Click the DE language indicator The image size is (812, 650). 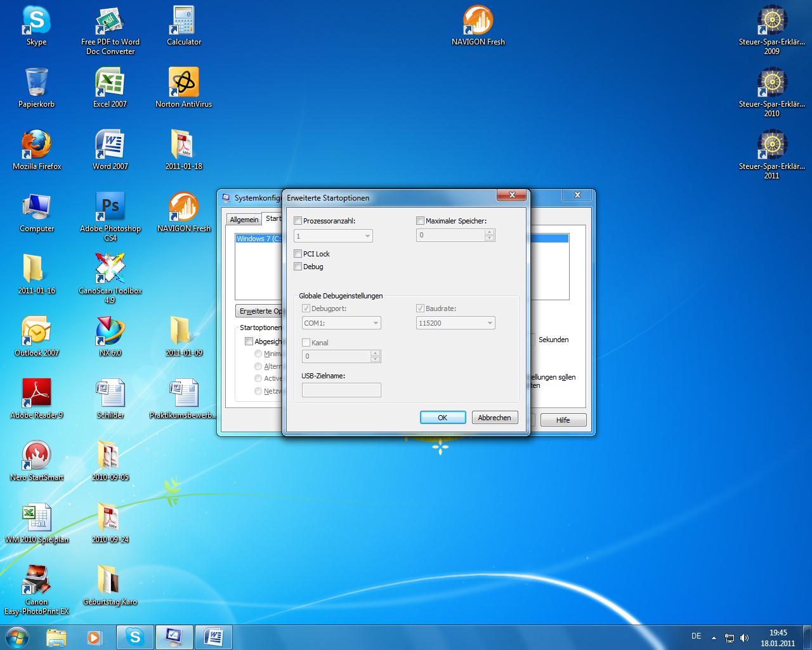(x=696, y=636)
